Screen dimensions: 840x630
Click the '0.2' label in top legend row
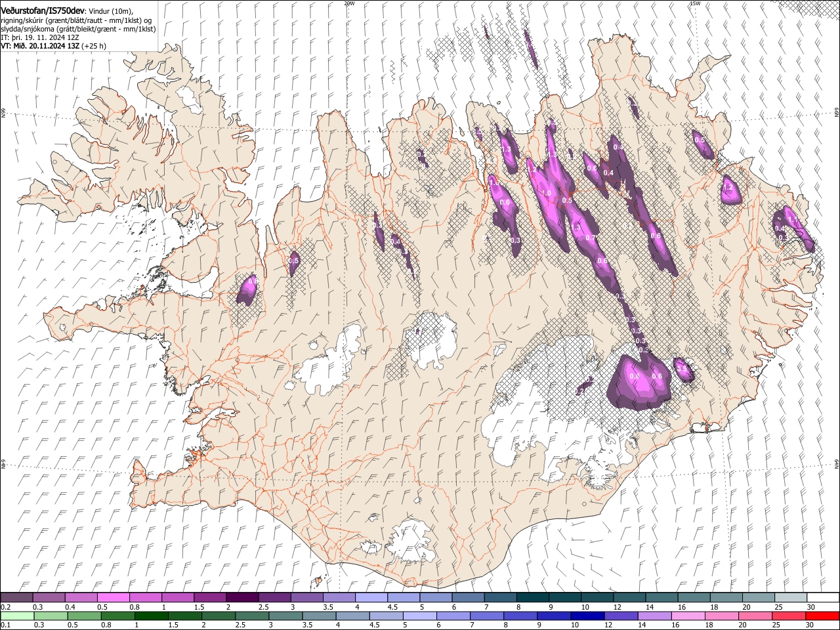click(x=5, y=607)
